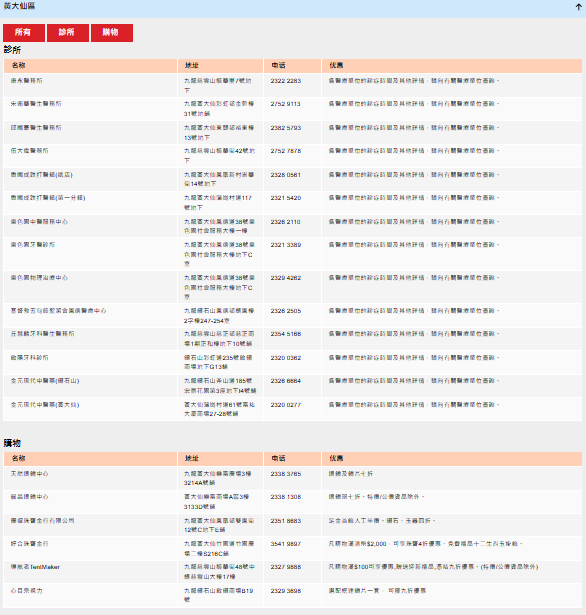The width and height of the screenshot is (586, 615).
Task: Click the address containing B19 in the shopping table
Action: coord(218,595)
